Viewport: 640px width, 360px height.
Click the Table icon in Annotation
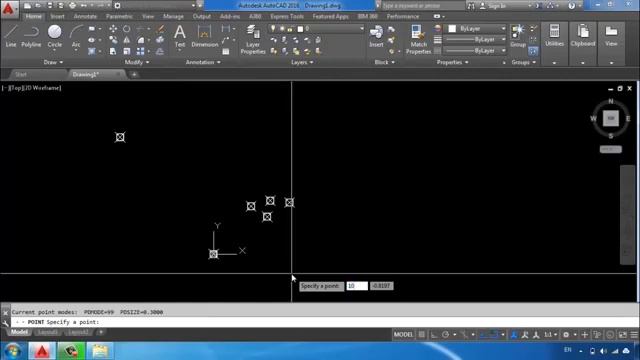[226, 51]
